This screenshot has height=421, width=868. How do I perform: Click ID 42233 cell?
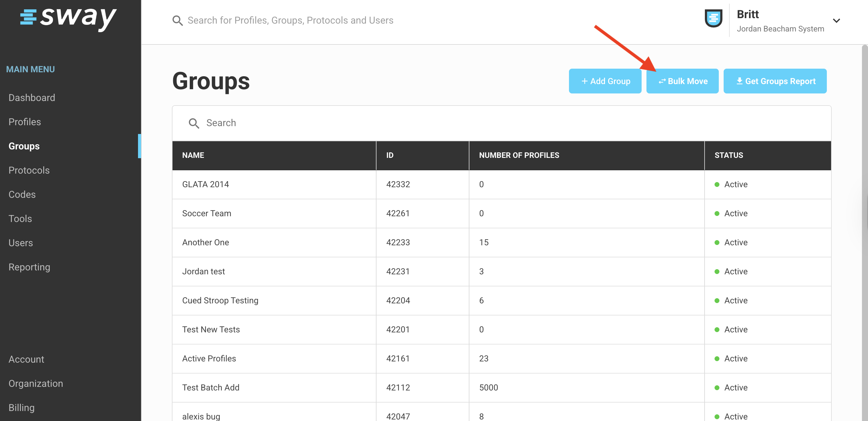point(422,243)
